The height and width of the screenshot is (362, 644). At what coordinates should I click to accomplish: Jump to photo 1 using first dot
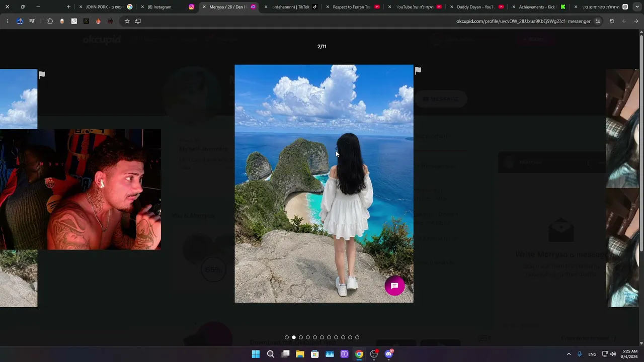click(287, 337)
